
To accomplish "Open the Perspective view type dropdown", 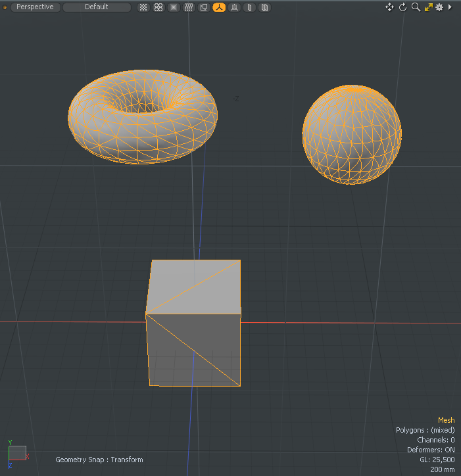I will 35,7.
